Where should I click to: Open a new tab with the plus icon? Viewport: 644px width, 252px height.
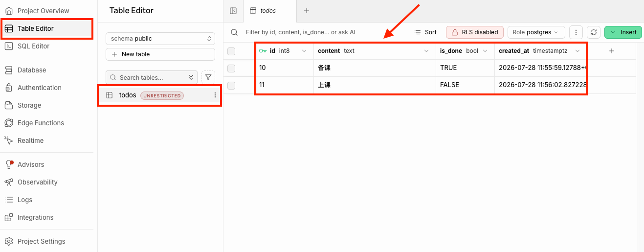307,11
